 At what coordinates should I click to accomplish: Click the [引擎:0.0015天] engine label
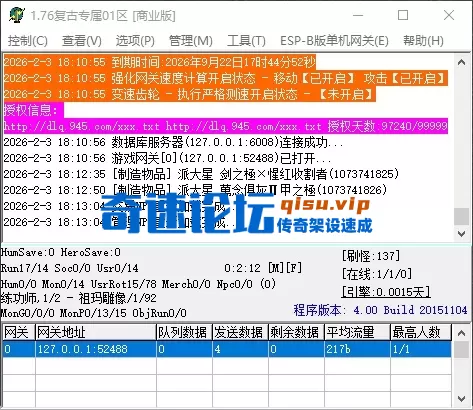pos(386,292)
